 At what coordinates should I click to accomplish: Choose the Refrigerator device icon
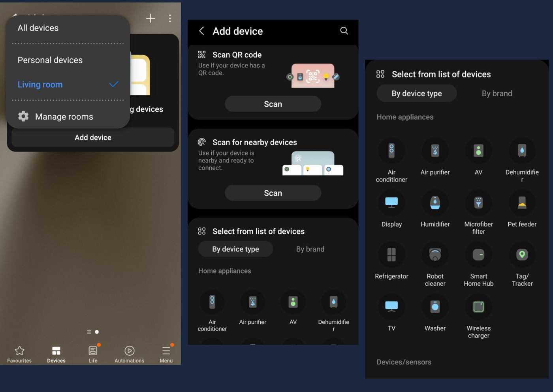click(391, 255)
